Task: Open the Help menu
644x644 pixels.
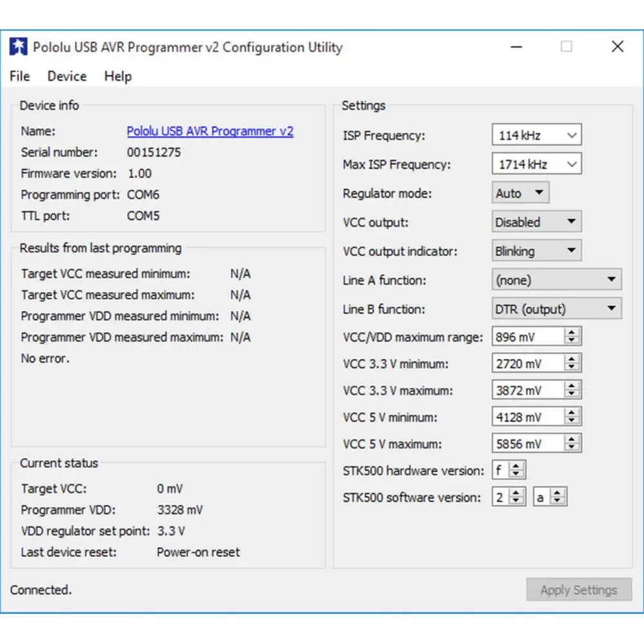Action: point(118,76)
